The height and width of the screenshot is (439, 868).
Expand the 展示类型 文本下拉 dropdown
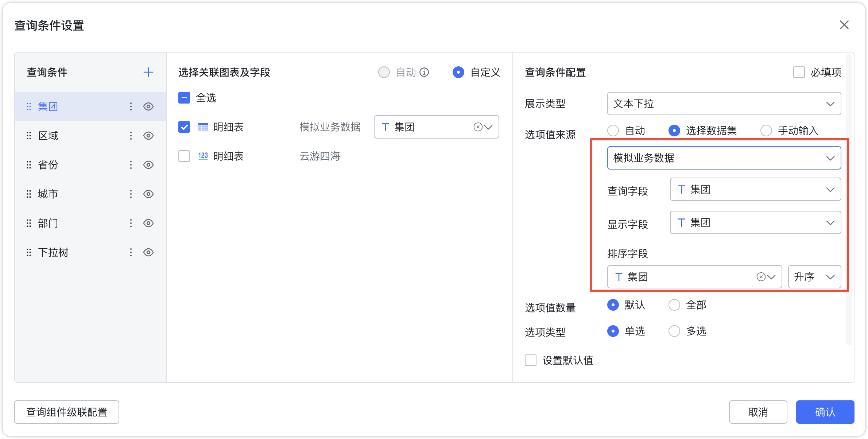[x=724, y=104]
